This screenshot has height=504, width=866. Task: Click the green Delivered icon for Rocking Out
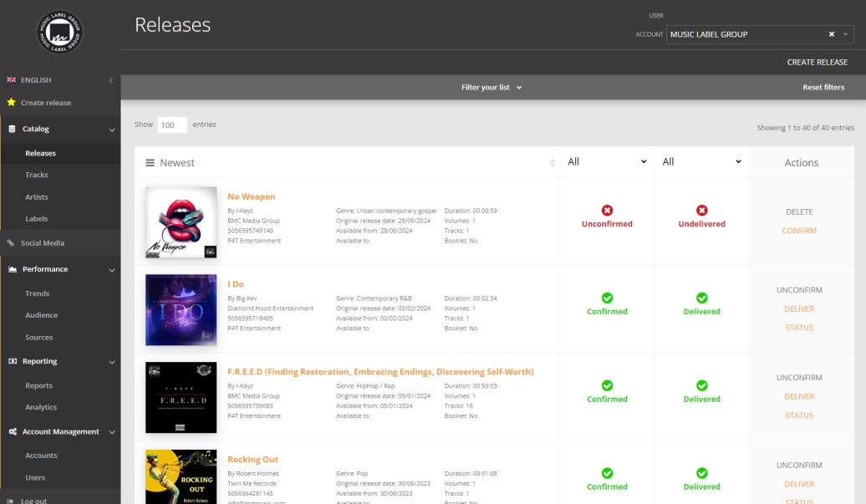coord(701,474)
